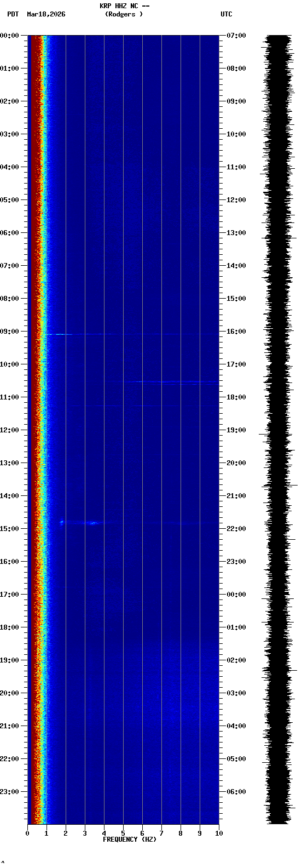Click the 0 Hz frequency axis tick label
Viewport: 302px width, 868px height.
coord(27,833)
